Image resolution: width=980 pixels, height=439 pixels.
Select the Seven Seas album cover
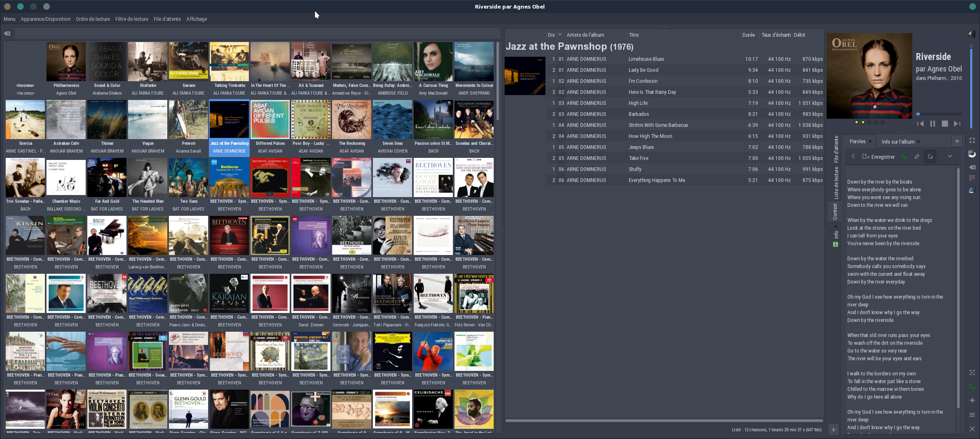pyautogui.click(x=392, y=120)
